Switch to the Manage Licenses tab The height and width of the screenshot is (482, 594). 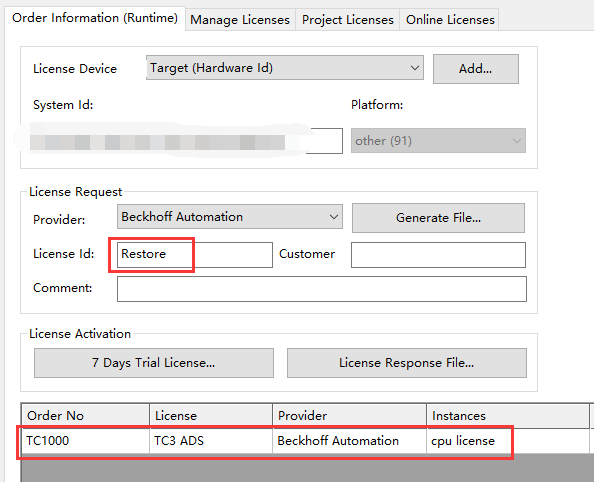(x=240, y=19)
